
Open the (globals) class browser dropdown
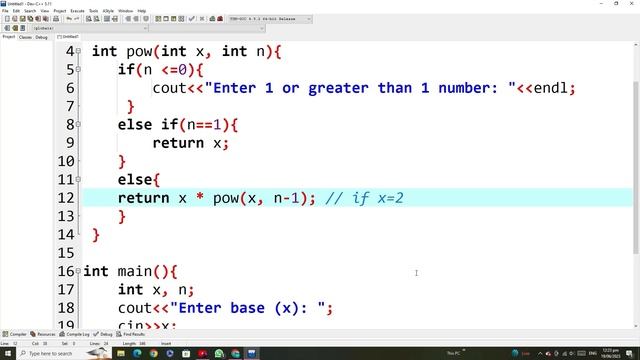90,28
